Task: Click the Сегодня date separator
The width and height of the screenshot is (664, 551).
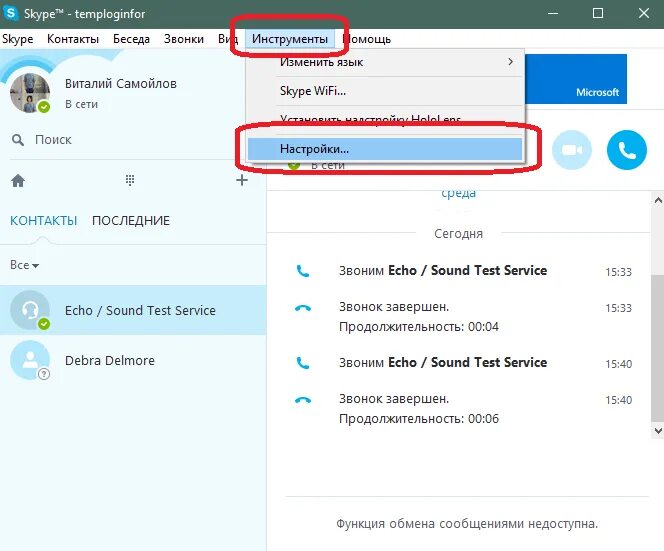Action: tap(459, 234)
